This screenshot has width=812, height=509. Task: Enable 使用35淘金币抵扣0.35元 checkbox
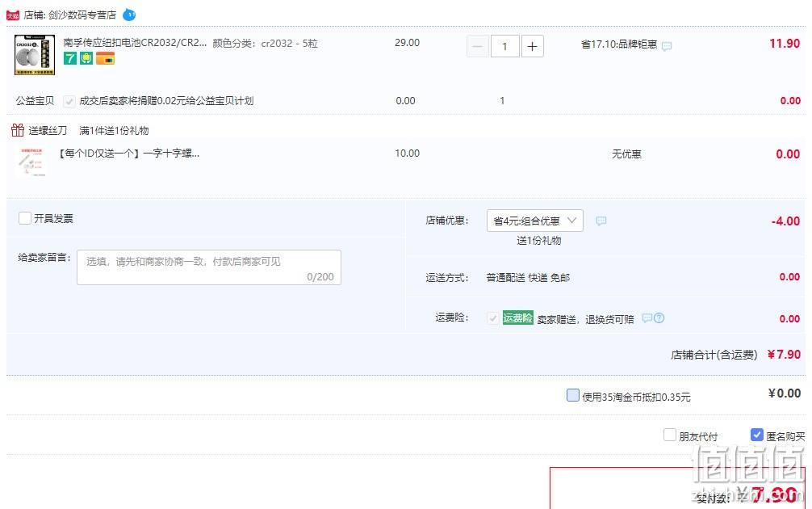pos(573,396)
